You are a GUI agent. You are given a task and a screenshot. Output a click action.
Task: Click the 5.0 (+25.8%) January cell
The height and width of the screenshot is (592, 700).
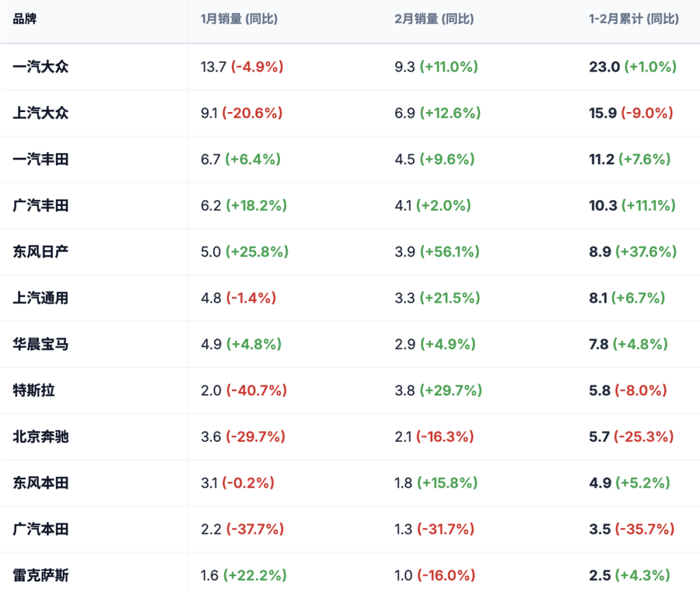pos(244,251)
